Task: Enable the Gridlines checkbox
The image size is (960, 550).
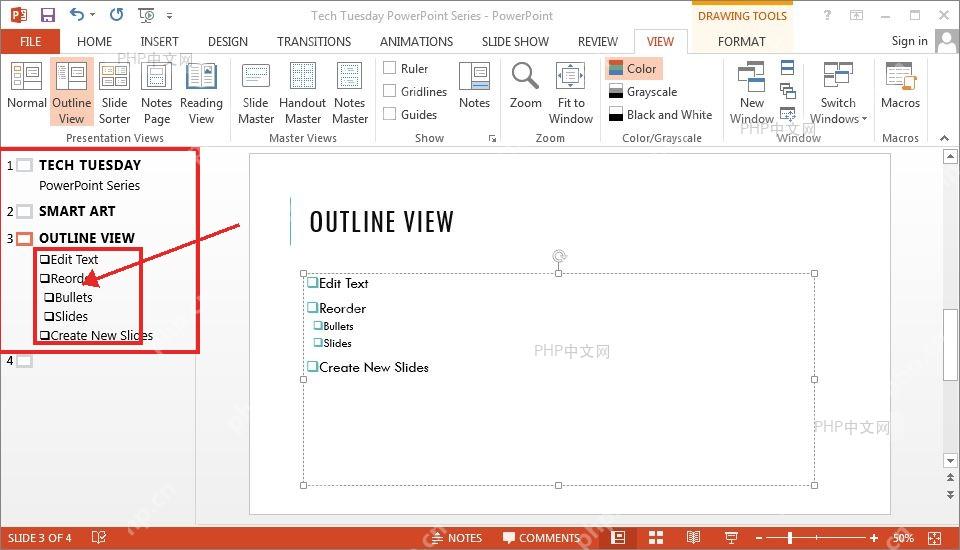Action: tap(389, 91)
